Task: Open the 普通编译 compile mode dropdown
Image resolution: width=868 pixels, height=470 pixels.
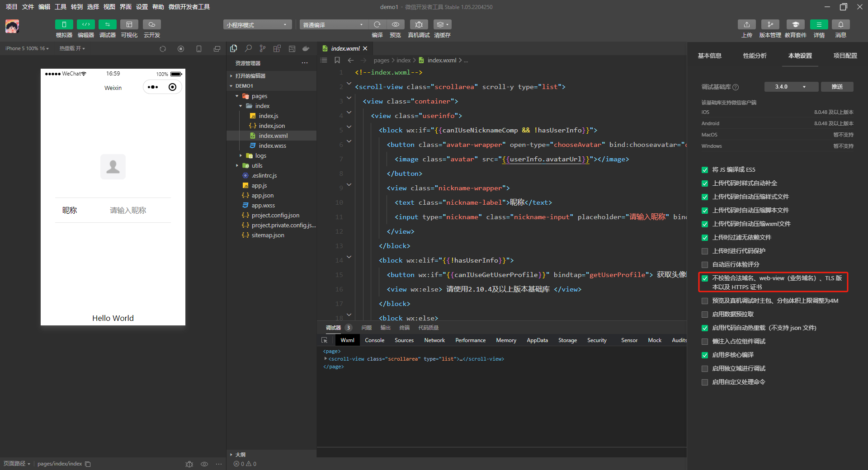Action: [334, 25]
